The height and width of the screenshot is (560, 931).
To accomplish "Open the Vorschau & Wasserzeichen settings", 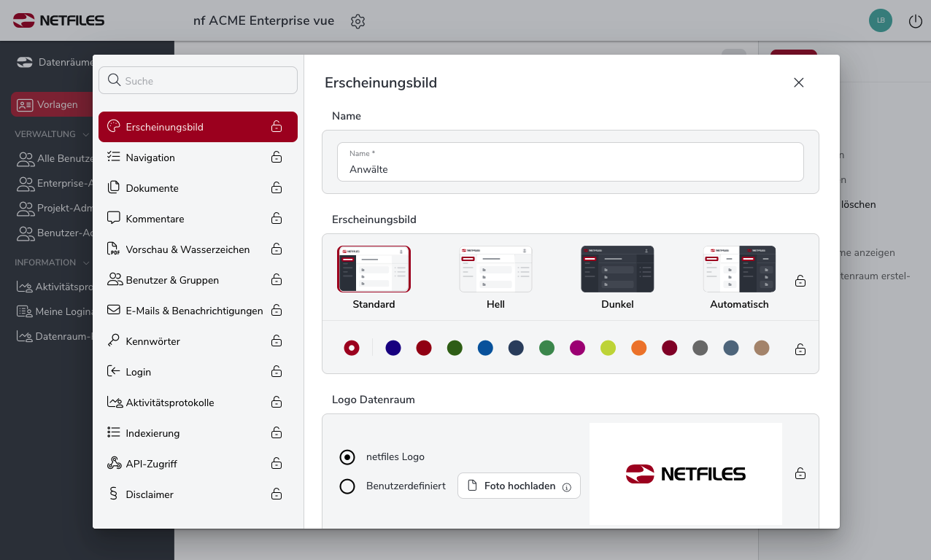I will click(188, 249).
